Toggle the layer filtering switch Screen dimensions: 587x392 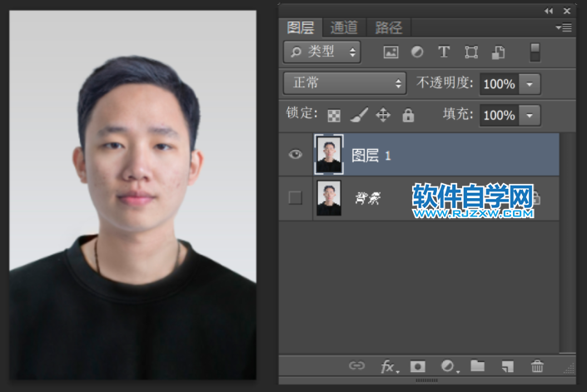point(535,52)
